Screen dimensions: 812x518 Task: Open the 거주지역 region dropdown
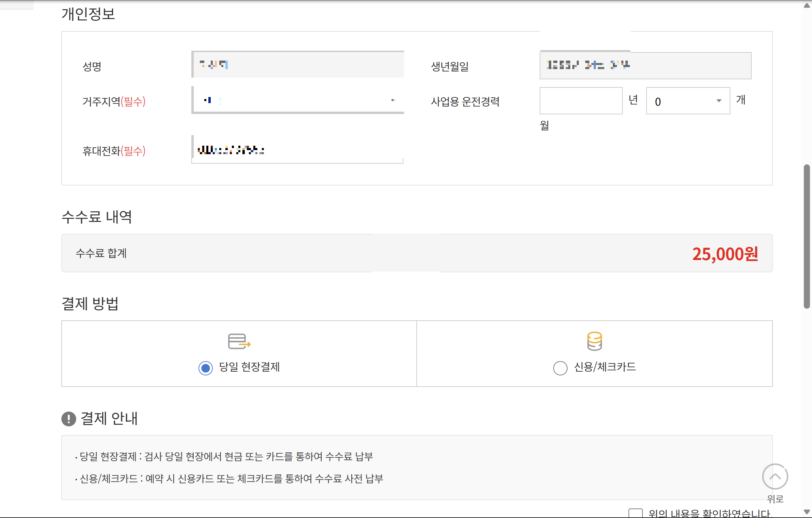coord(298,100)
